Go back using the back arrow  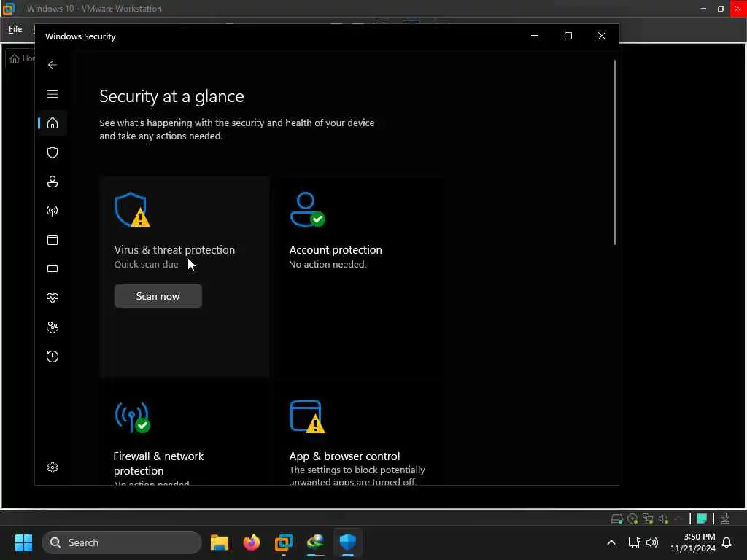pos(53,65)
